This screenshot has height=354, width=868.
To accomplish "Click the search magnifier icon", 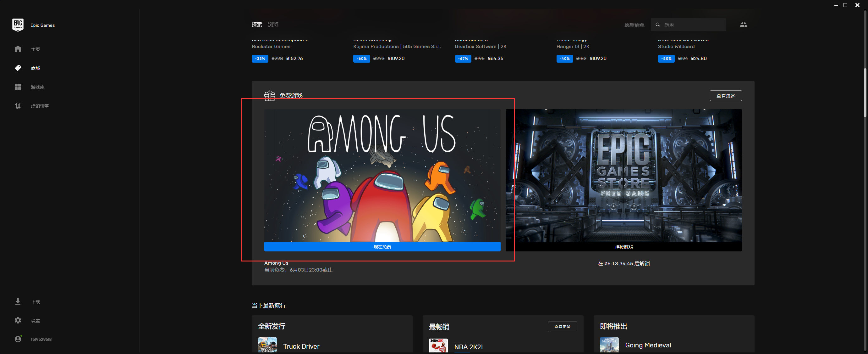I will pyautogui.click(x=657, y=25).
